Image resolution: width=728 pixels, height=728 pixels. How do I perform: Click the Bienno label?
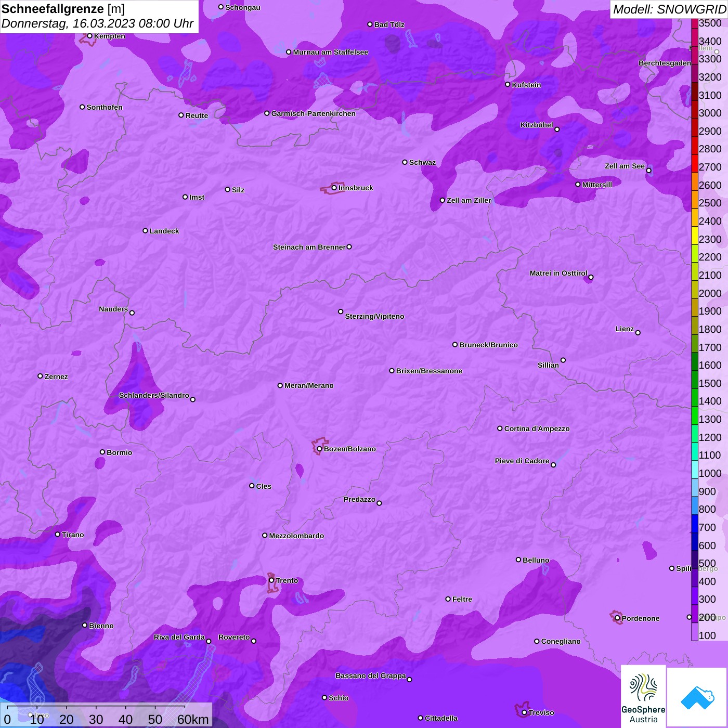point(101,626)
